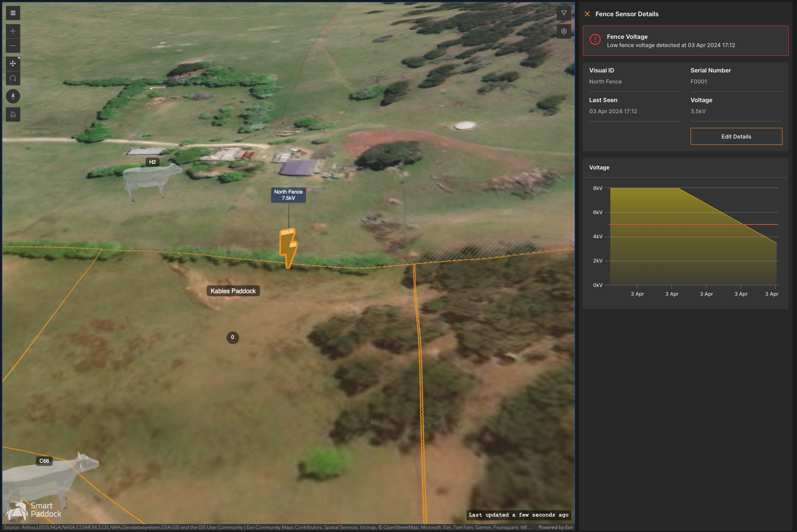Viewport: 797px width, 532px height.
Task: Open the map settings gear
Action: [564, 31]
